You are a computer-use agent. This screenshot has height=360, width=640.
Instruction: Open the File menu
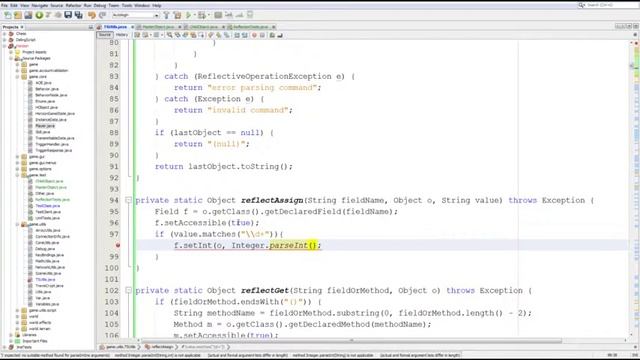click(x=4, y=5)
